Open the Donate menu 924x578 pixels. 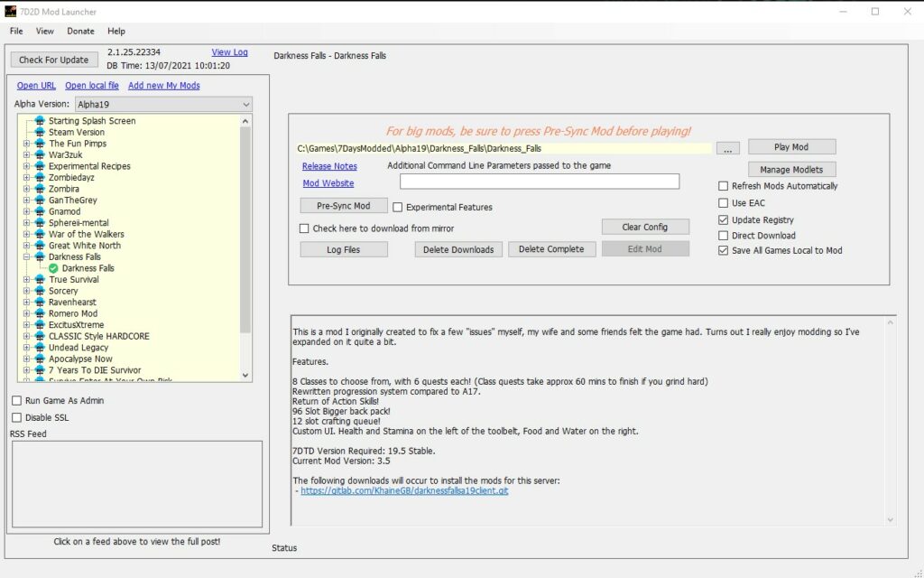[x=80, y=32]
